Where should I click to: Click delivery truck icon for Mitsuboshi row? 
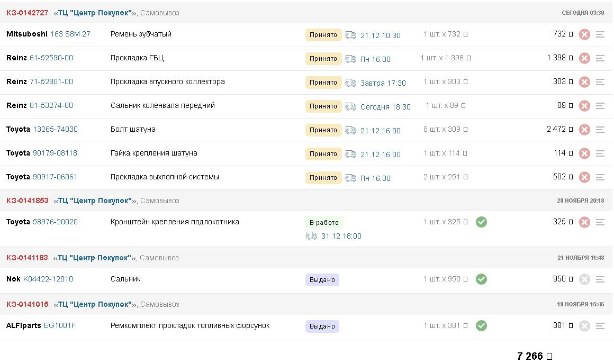[x=350, y=35]
